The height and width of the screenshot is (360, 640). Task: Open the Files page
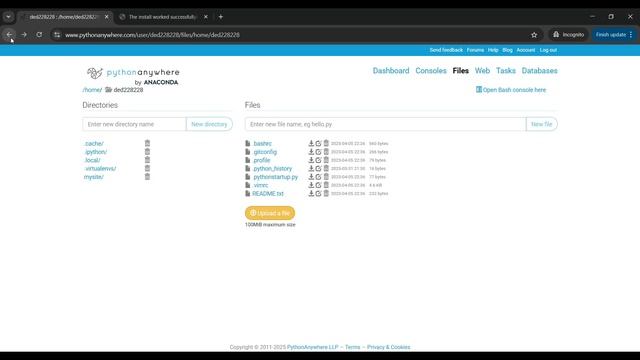pos(460,71)
